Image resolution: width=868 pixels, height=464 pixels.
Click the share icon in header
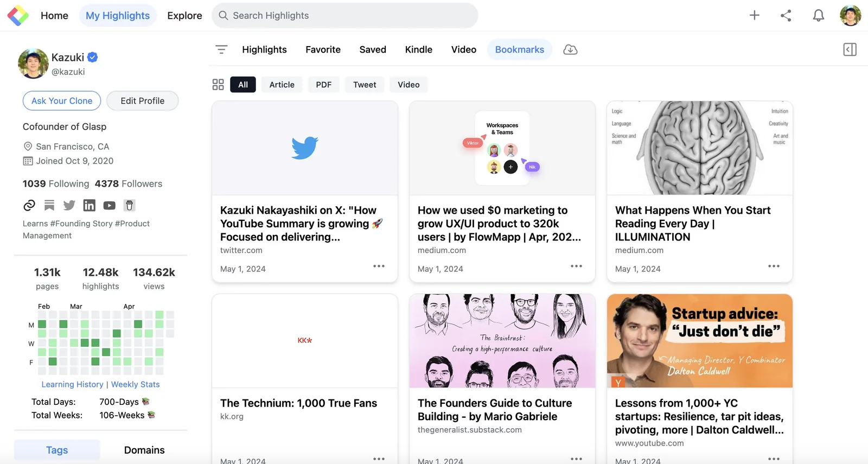[786, 15]
